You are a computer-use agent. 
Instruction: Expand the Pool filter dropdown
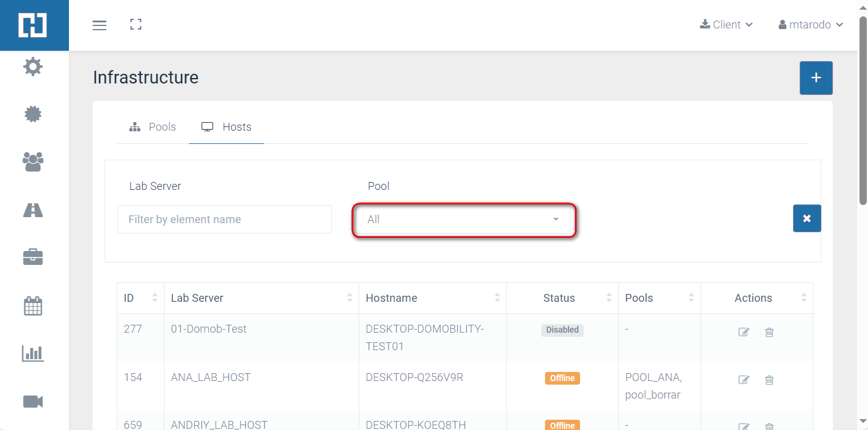tap(463, 220)
